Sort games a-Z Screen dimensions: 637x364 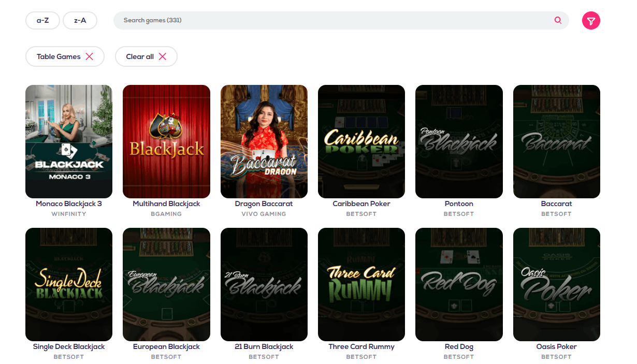(42, 21)
